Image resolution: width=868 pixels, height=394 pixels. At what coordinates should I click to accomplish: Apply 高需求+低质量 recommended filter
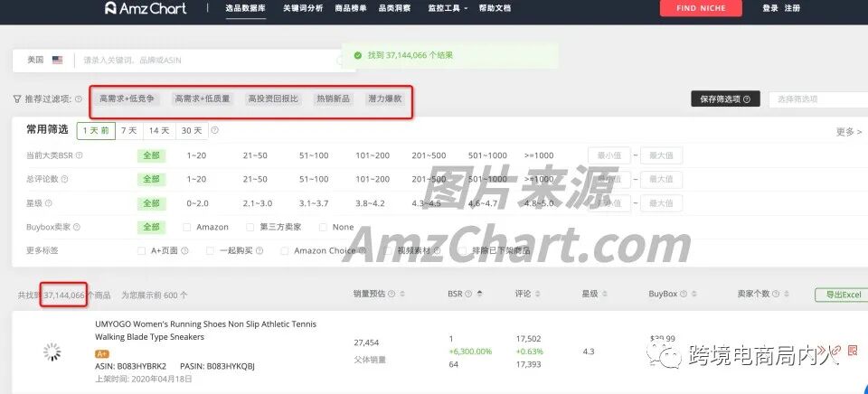(x=203, y=99)
